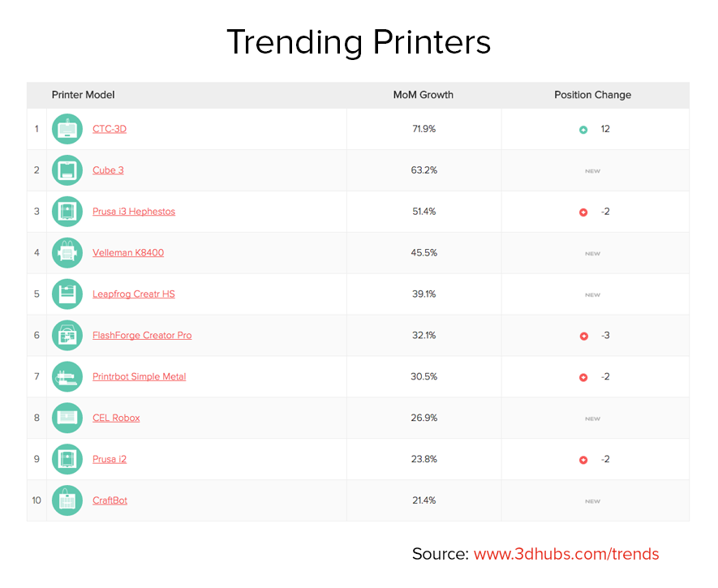Click the Leapfrog Creatr HS printer icon
Viewport: 718px width, 588px height.
tap(67, 294)
